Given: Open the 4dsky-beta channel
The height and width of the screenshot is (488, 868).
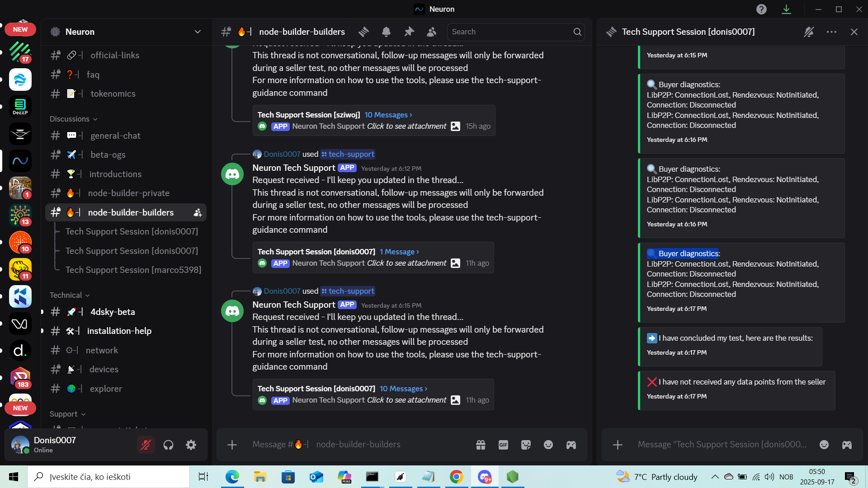Looking at the screenshot, I should (x=126, y=312).
